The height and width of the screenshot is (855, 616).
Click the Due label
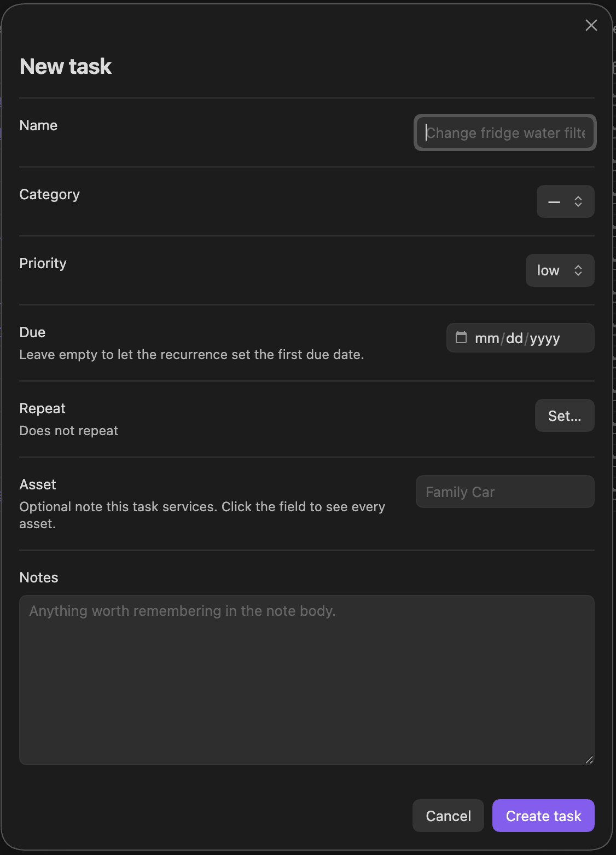coord(32,332)
